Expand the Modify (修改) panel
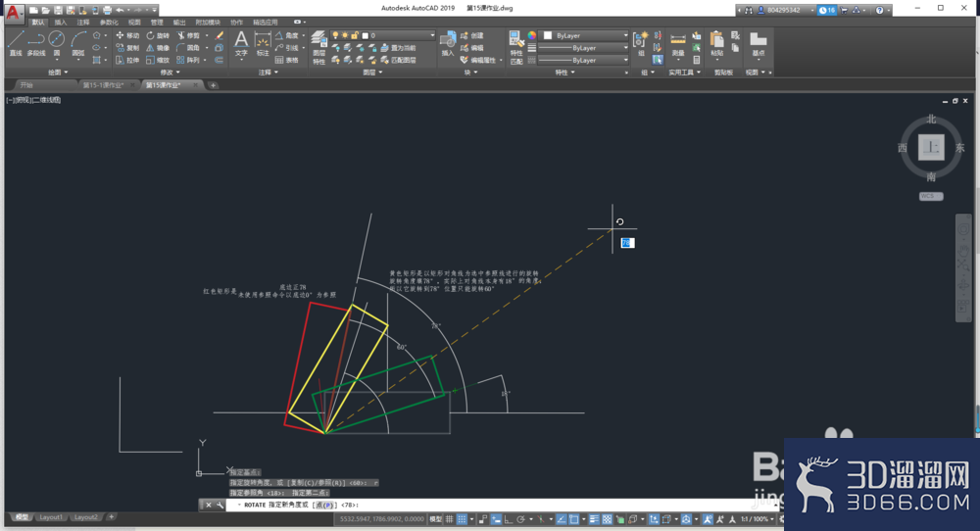This screenshot has height=531, width=980. pos(170,72)
